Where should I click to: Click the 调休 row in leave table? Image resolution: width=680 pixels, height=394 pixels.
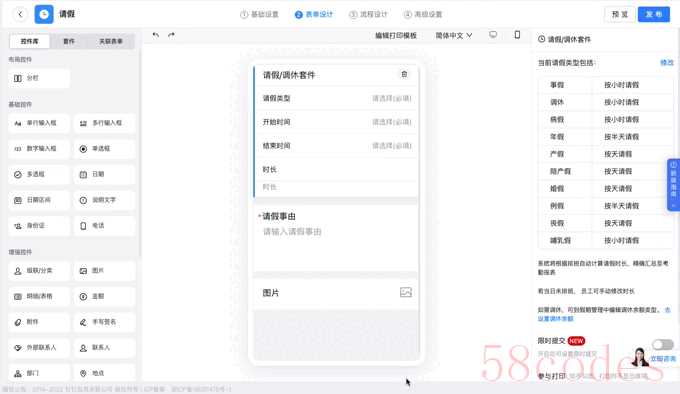[x=605, y=102]
